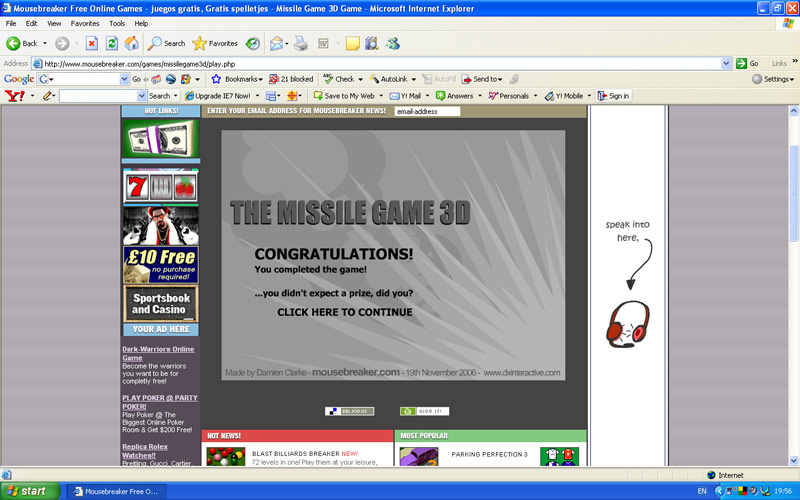Launch the Messenger buddies icon
The height and width of the screenshot is (500, 800).
point(392,43)
